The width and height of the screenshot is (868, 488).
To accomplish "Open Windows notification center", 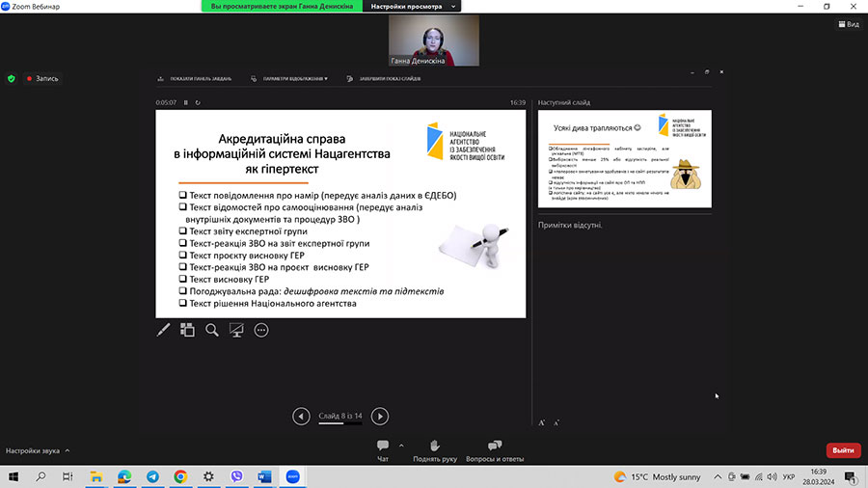I will [851, 476].
